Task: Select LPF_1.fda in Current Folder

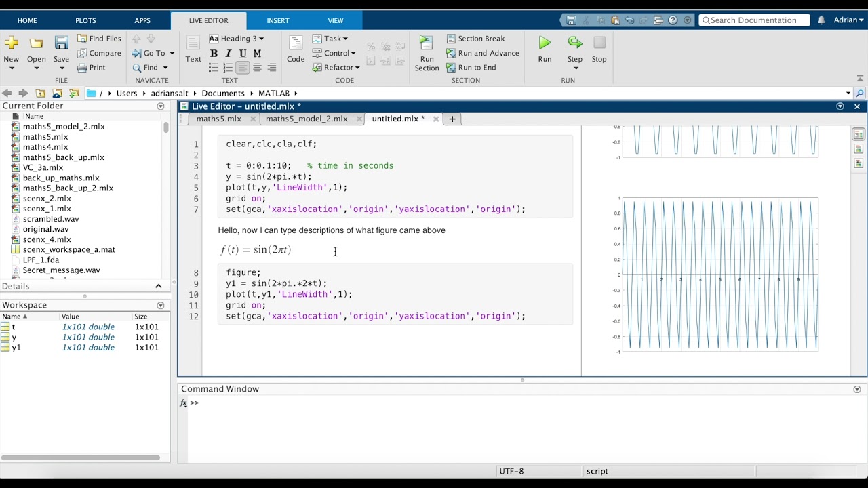Action: coord(41,260)
